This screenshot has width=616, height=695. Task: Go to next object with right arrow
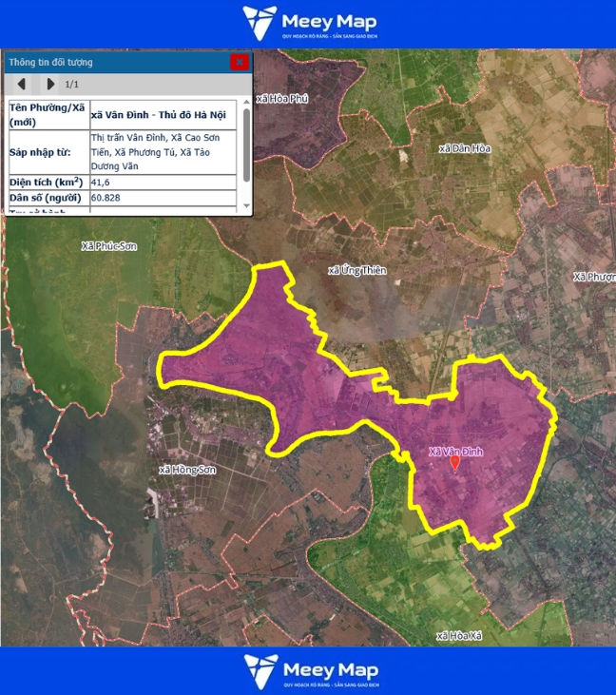pyautogui.click(x=50, y=85)
